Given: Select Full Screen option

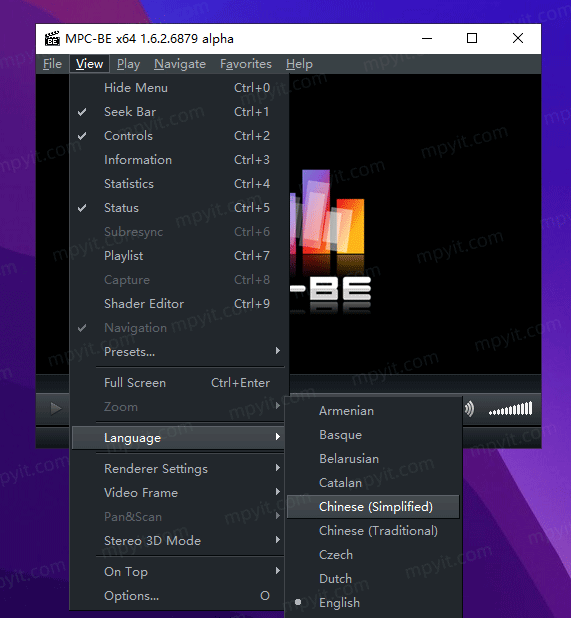Looking at the screenshot, I should click(x=179, y=383).
